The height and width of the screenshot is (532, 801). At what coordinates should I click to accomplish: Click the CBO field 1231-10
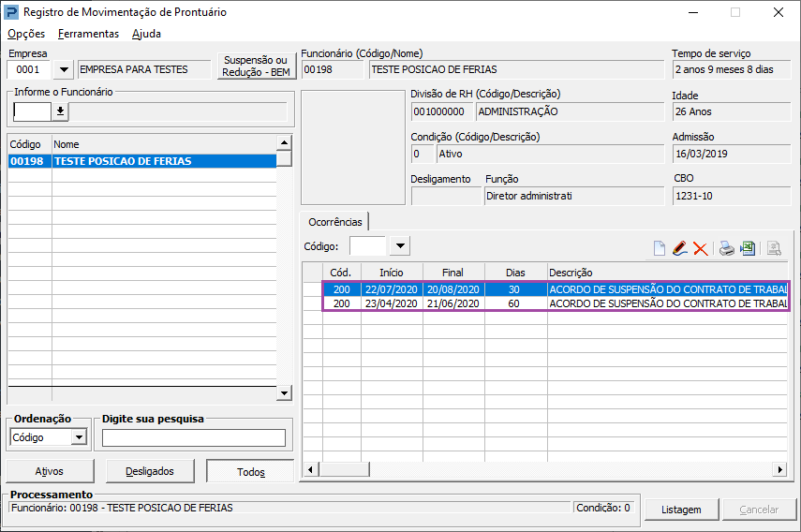tap(731, 196)
